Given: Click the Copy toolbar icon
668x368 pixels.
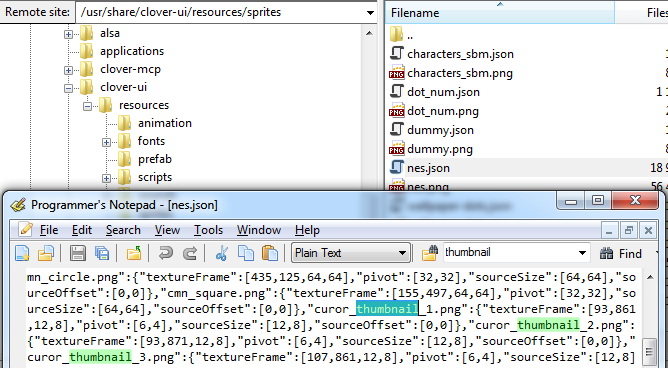Looking at the screenshot, I should [x=246, y=253].
